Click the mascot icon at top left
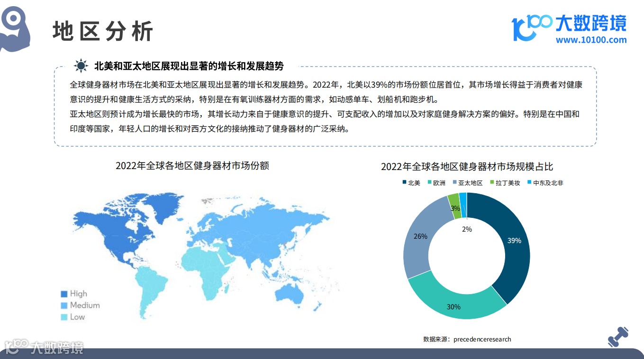 (14, 28)
